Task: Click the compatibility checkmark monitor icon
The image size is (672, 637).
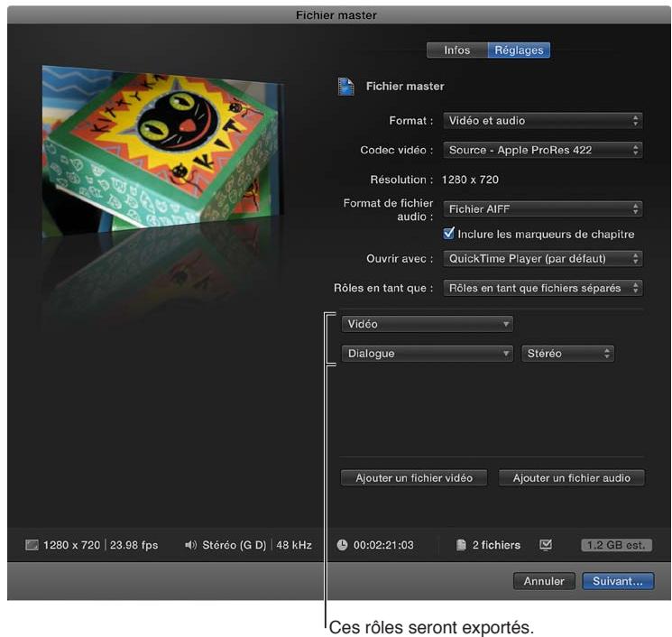Action: click(x=546, y=545)
